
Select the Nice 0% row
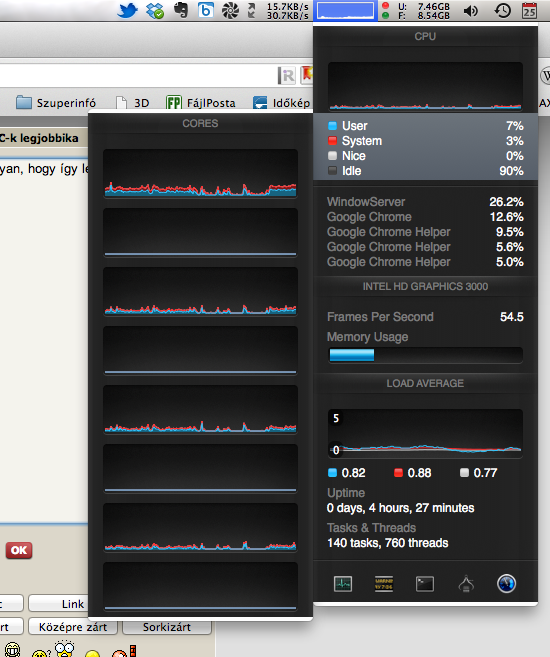point(426,156)
